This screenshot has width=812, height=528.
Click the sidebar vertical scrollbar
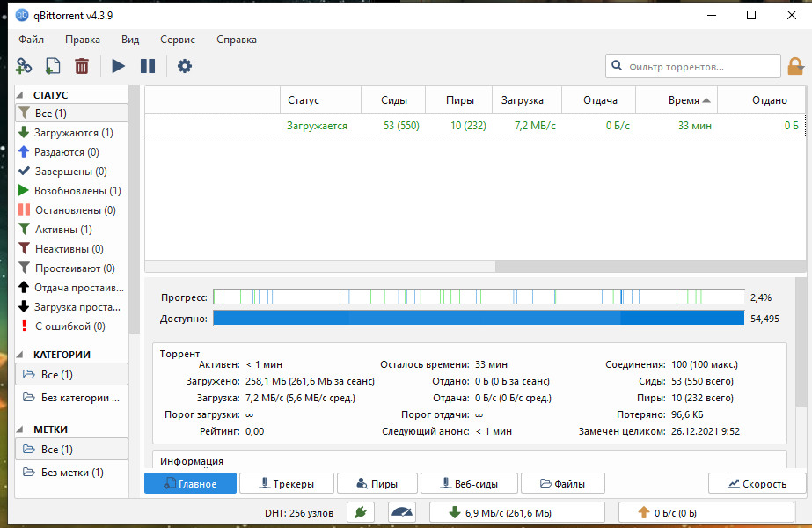click(134, 209)
